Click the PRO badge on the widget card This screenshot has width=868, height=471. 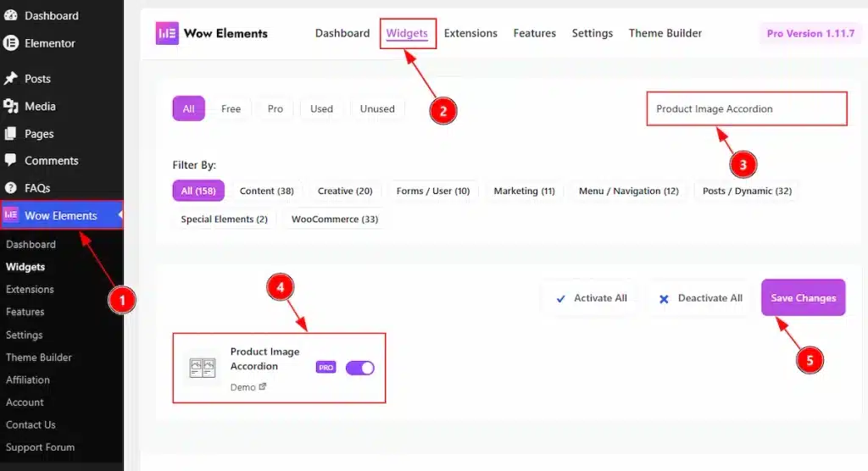click(x=326, y=368)
